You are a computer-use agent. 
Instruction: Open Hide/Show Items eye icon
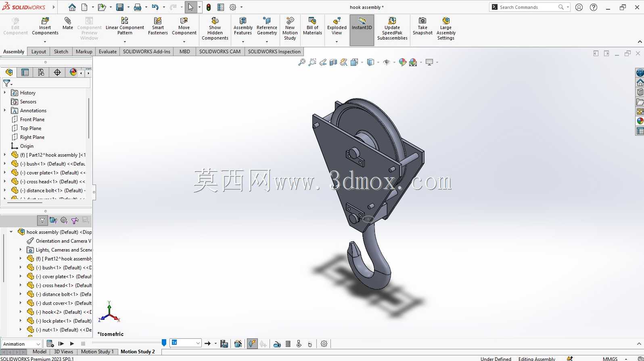pyautogui.click(x=387, y=62)
